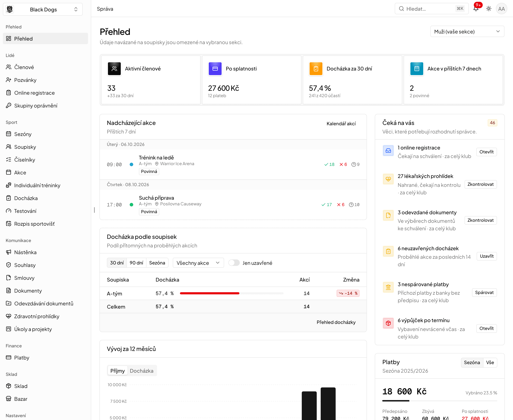The image size is (513, 420).
Task: Select the 90 dní range option
Action: coord(136,263)
